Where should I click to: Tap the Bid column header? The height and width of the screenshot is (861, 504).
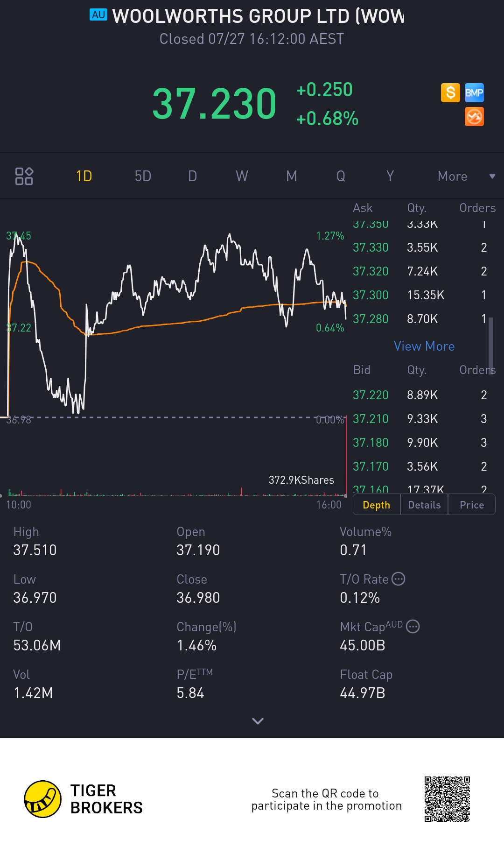coord(362,370)
